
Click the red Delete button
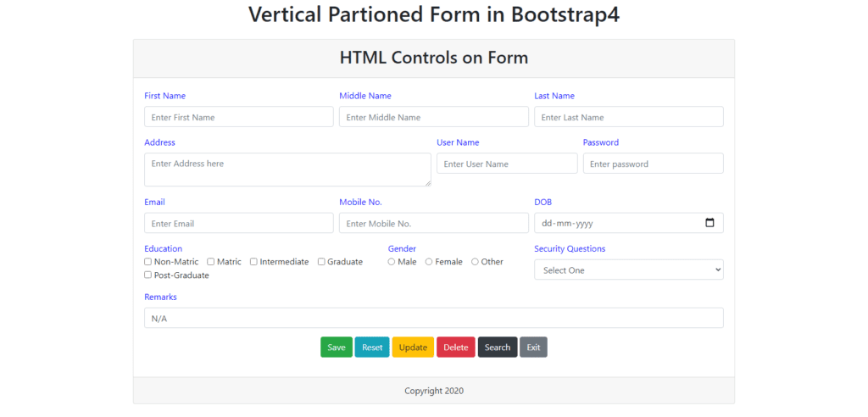(x=456, y=347)
